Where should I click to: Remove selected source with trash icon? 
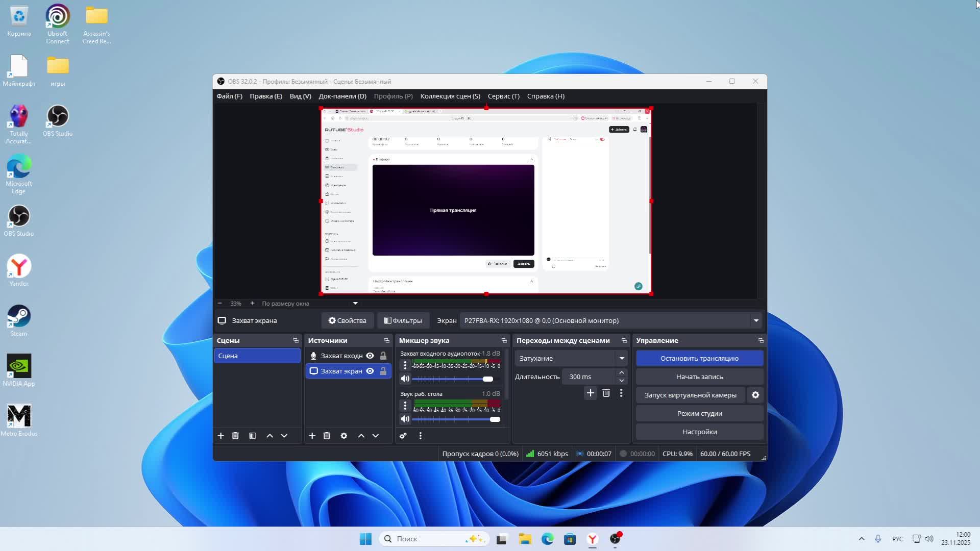coord(327,436)
